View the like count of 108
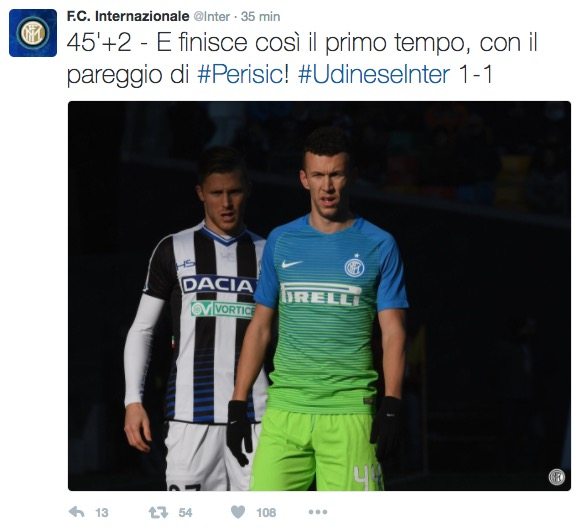This screenshot has width=584, height=531. [266, 513]
